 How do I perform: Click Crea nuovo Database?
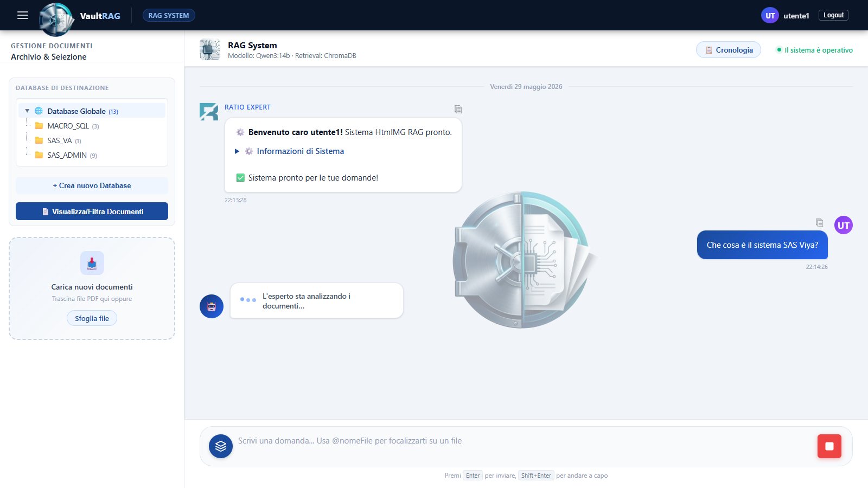pos(92,185)
